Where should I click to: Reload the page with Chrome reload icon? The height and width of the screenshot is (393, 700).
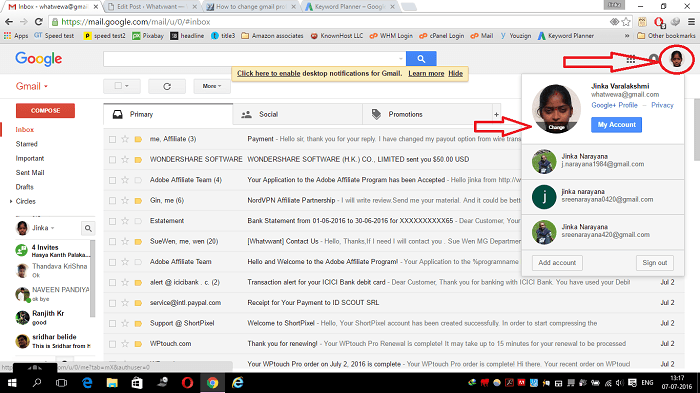click(39, 22)
